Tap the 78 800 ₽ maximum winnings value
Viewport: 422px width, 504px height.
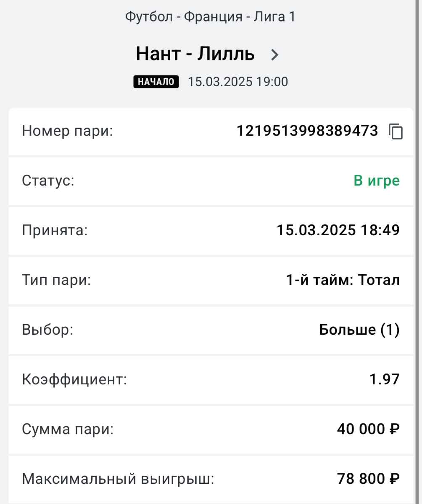coord(368,479)
